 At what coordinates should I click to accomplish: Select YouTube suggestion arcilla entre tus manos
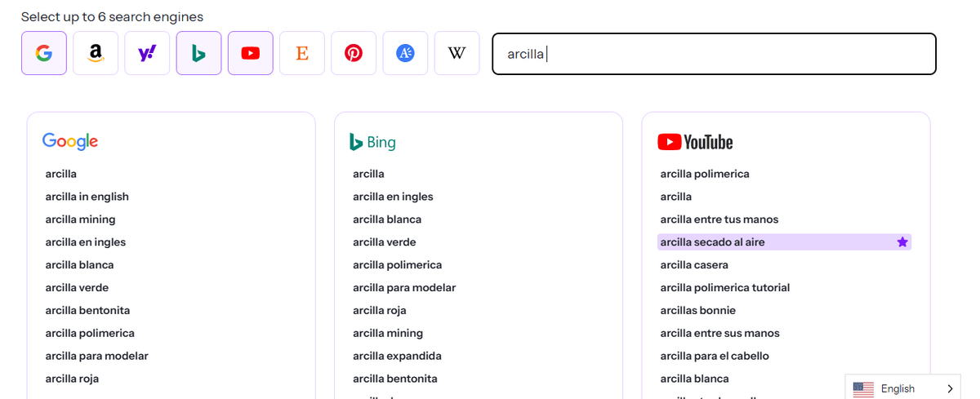tap(719, 219)
